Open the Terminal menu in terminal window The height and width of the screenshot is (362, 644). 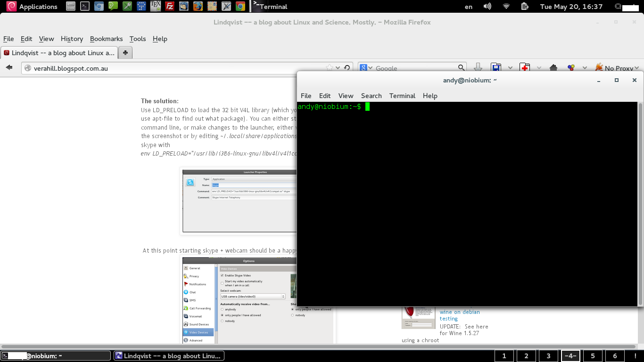point(402,96)
